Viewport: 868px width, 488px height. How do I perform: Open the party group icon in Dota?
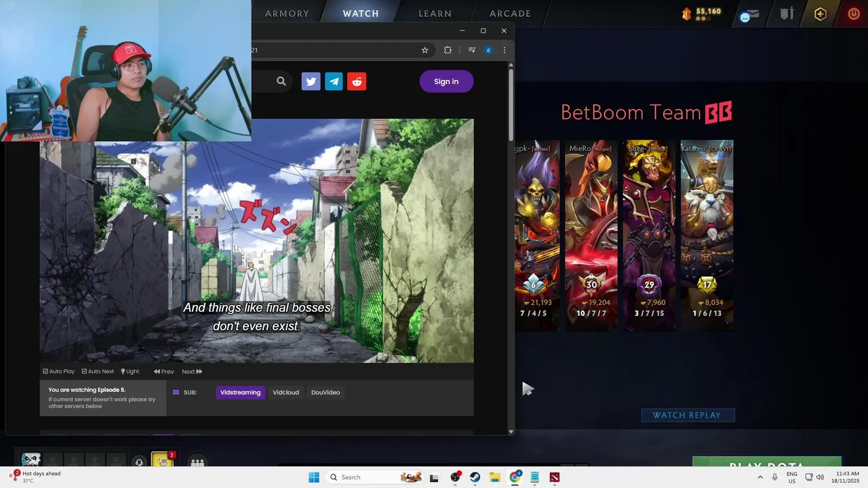pos(197,462)
